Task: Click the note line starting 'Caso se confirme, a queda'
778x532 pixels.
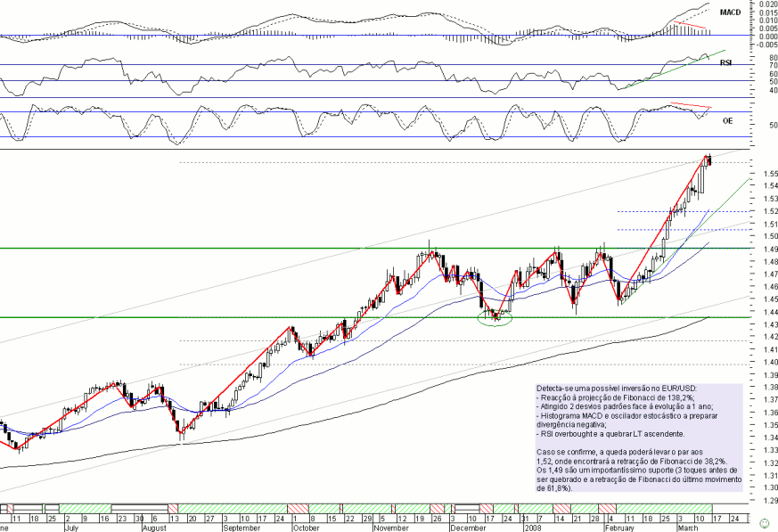Action: [x=619, y=452]
